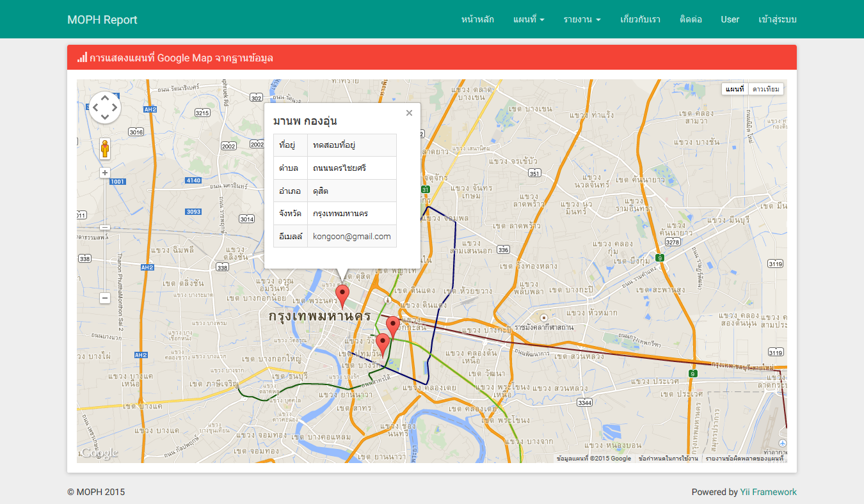Viewport: 864px width, 504px height.
Task: Click the อำเภอ label cell
Action: click(291, 191)
